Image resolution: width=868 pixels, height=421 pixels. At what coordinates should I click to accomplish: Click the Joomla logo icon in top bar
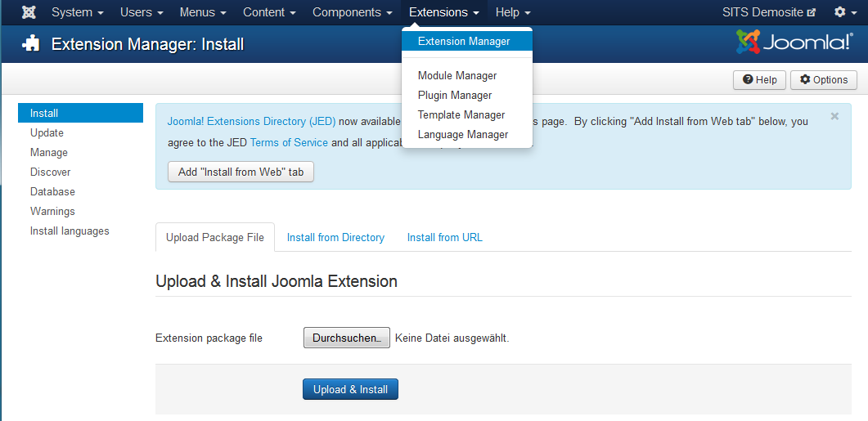click(29, 12)
